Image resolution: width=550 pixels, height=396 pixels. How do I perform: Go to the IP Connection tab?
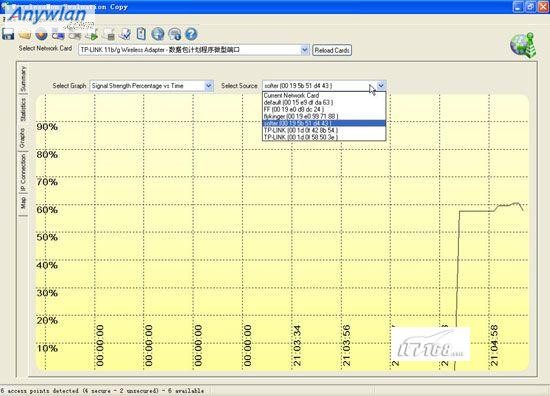[23, 173]
